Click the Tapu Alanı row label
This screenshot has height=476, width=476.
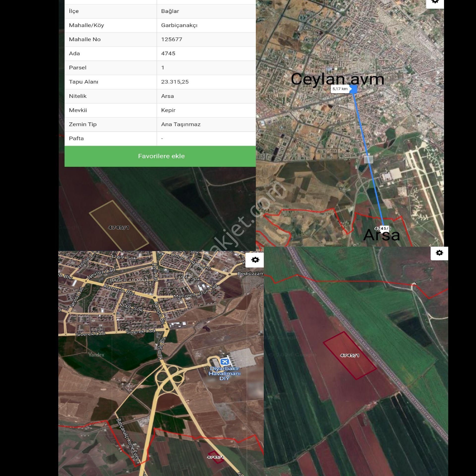84,82
